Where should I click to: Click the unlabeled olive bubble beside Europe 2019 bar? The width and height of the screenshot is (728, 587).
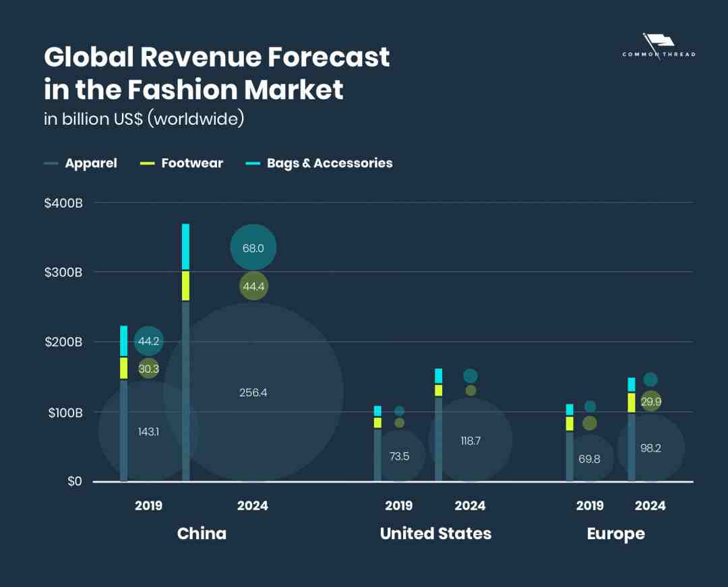pyautogui.click(x=589, y=423)
